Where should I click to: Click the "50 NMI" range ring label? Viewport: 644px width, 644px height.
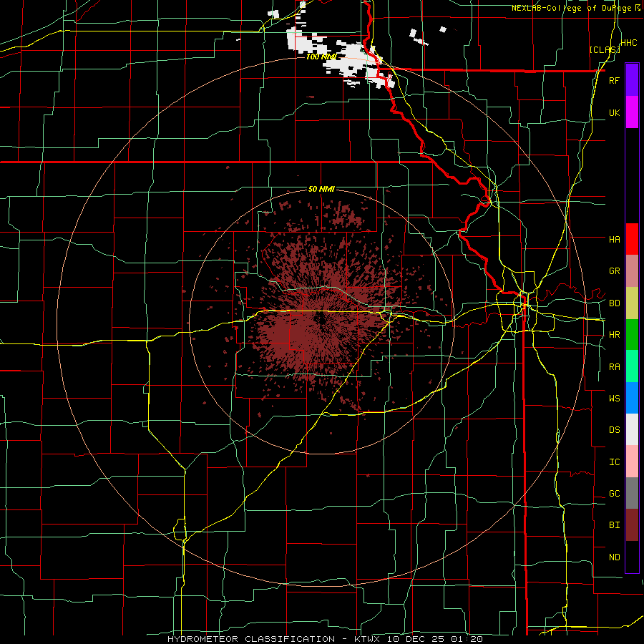[321, 189]
